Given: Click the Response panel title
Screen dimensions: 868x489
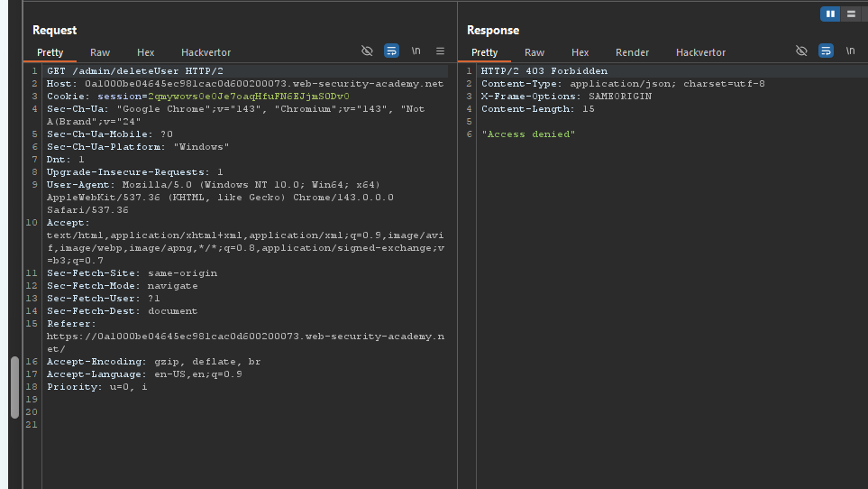Looking at the screenshot, I should (x=493, y=30).
